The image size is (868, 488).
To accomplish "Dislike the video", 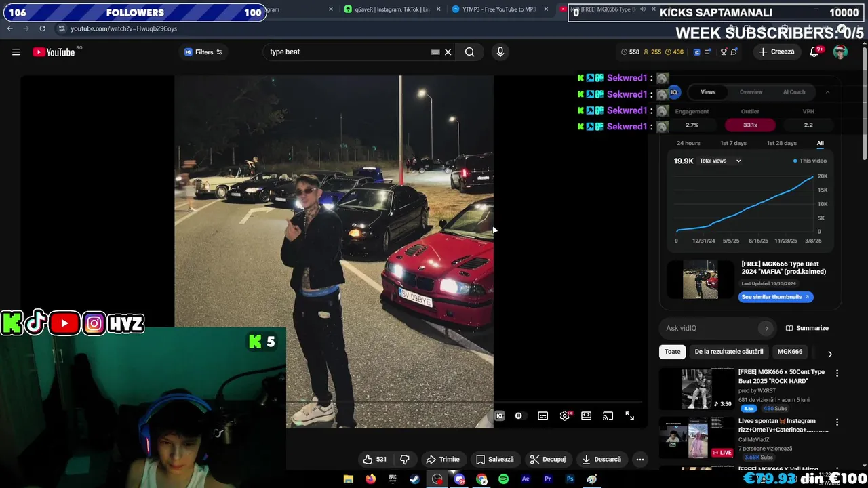I will (x=405, y=460).
